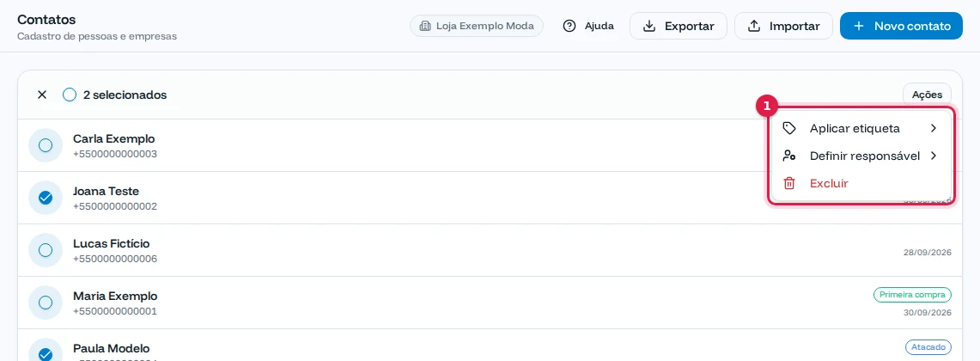Uncheck the Joana Teste checkbox
This screenshot has height=361, width=980.
45,198
